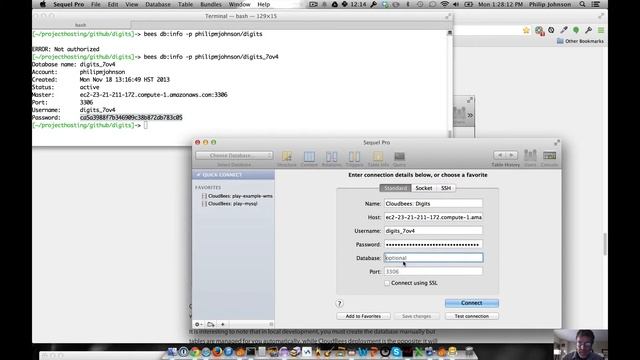Open the Help menu
This screenshot has height=360, width=640.
[264, 4]
